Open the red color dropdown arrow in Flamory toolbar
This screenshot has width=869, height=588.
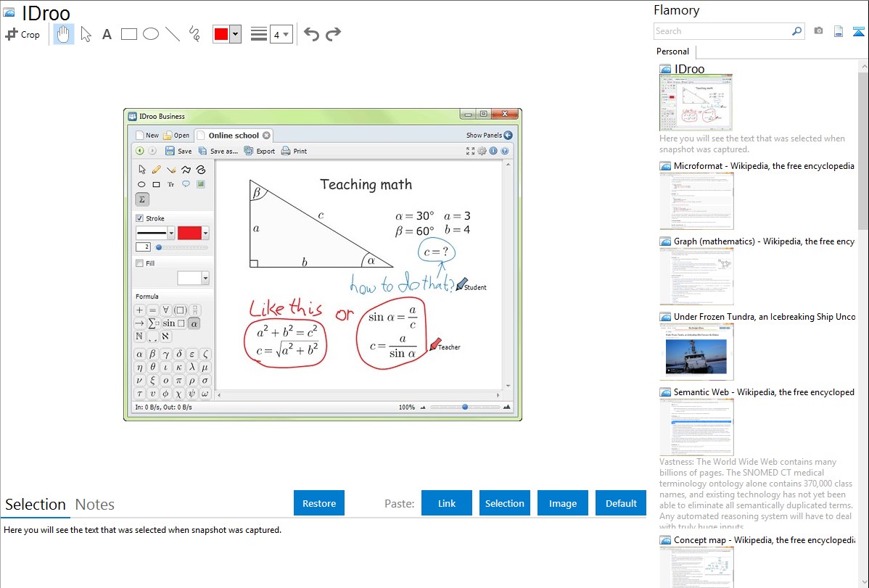tap(236, 34)
